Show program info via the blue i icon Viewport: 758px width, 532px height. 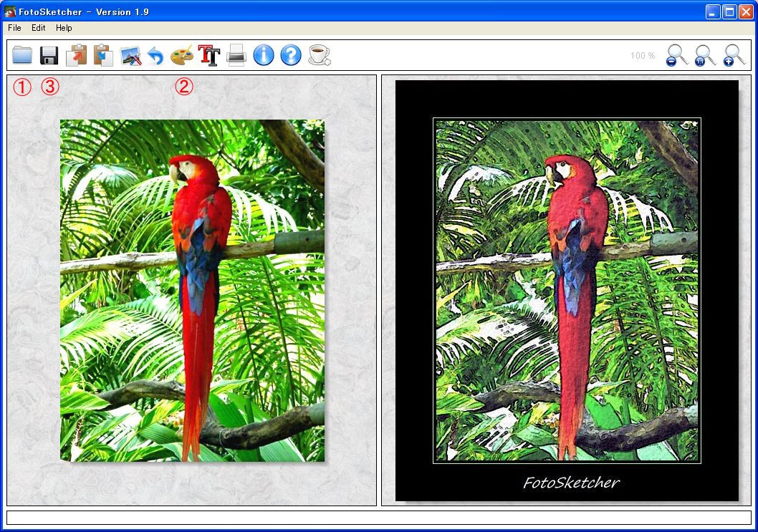[x=264, y=55]
